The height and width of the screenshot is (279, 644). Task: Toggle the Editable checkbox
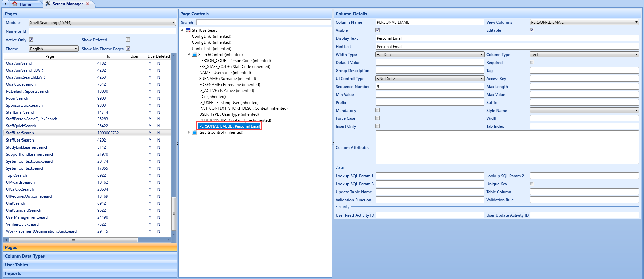(532, 30)
